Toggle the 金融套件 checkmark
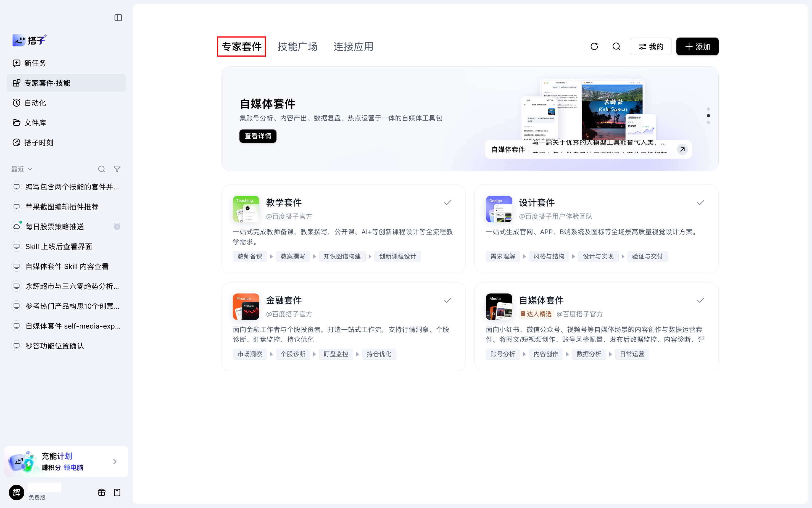Screen dimensions: 812x508 click(x=448, y=300)
